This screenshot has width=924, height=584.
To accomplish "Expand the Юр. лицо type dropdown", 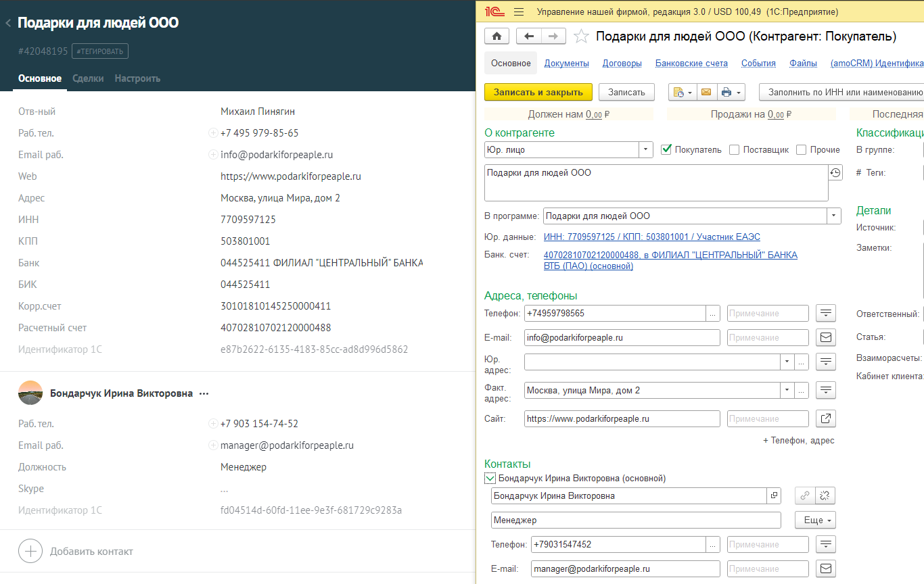I will click(x=646, y=149).
